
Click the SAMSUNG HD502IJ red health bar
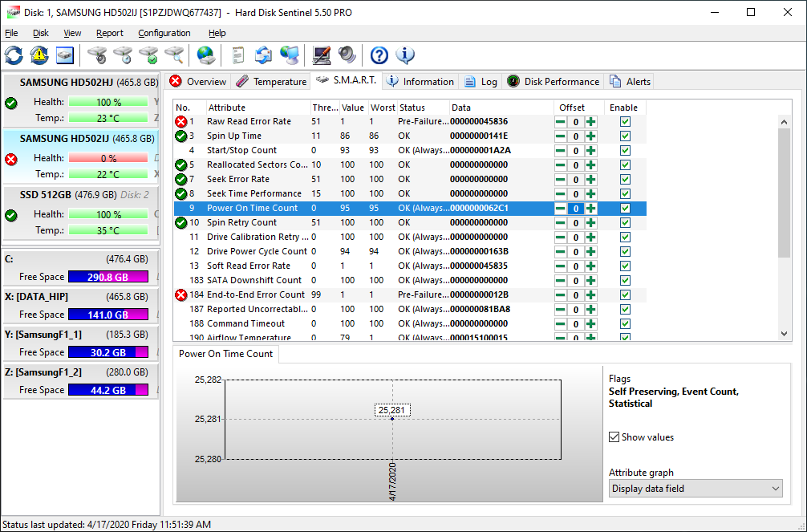[108, 158]
